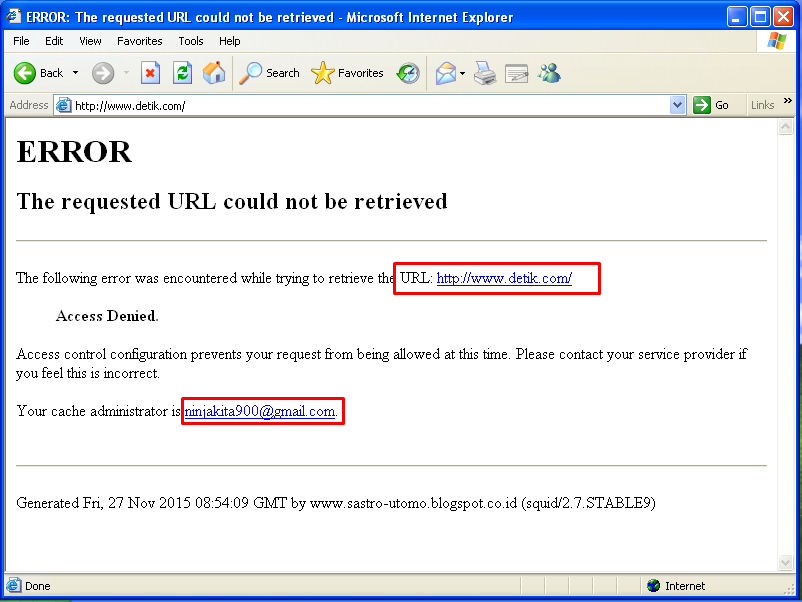This screenshot has height=602, width=802.
Task: Click the page icon in the address bar
Action: (63, 105)
